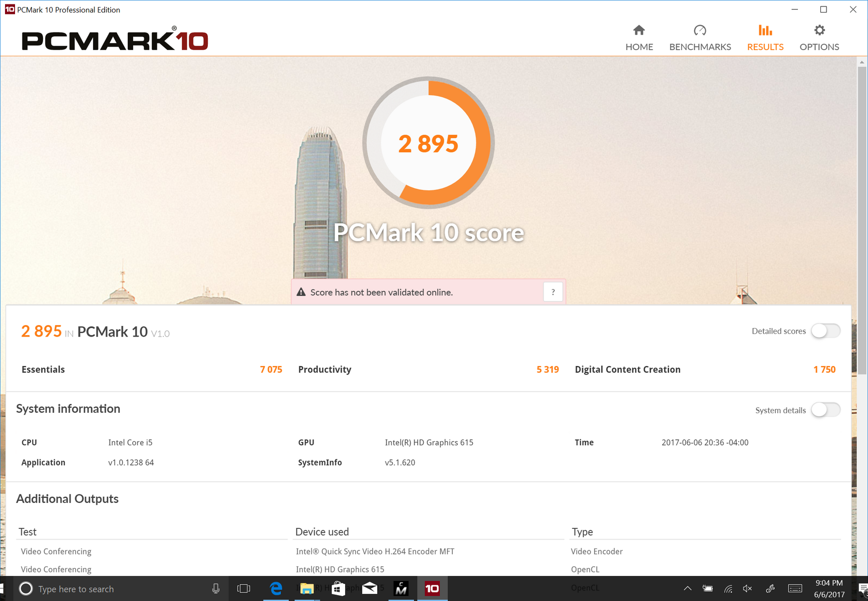Image resolution: width=868 pixels, height=601 pixels.
Task: Click the muted volume icon
Action: pos(748,589)
